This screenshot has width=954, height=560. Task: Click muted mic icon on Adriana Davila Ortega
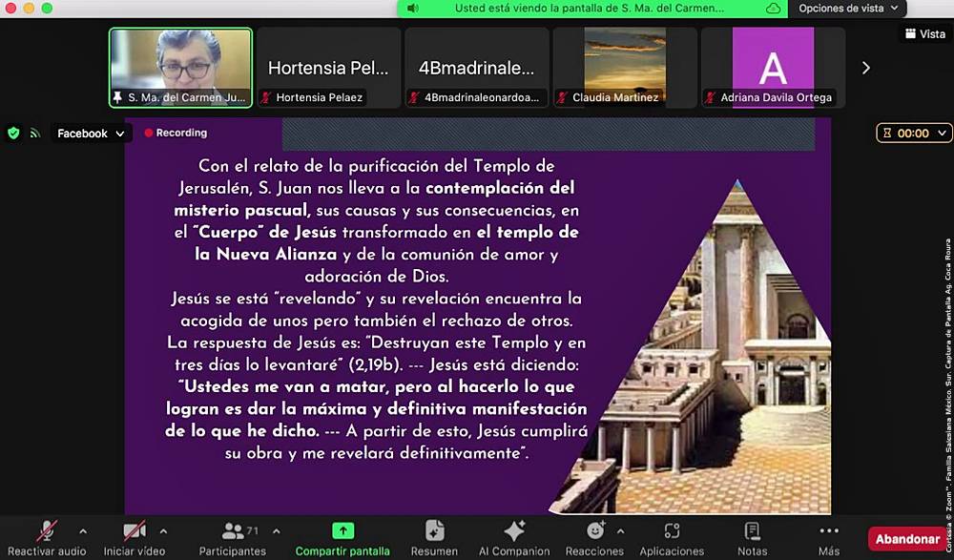(x=710, y=97)
